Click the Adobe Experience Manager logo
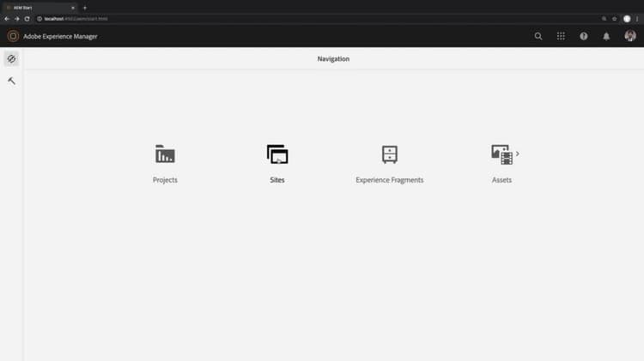Screen dimensions: 644x361 pos(13,36)
